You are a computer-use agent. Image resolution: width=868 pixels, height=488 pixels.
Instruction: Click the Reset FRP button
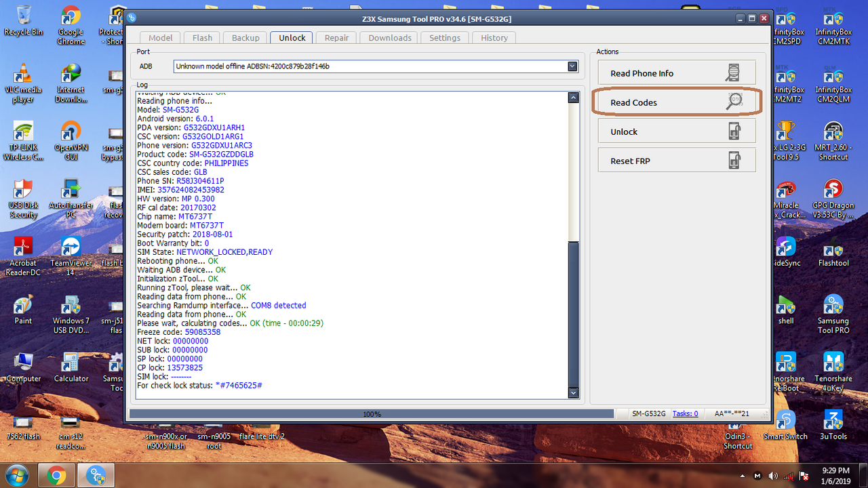coord(677,161)
